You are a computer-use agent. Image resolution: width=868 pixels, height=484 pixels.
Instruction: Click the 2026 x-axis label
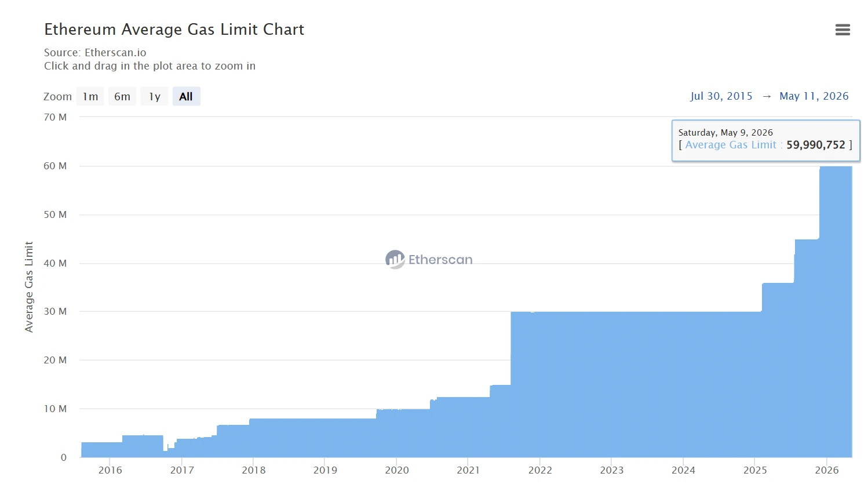click(827, 470)
